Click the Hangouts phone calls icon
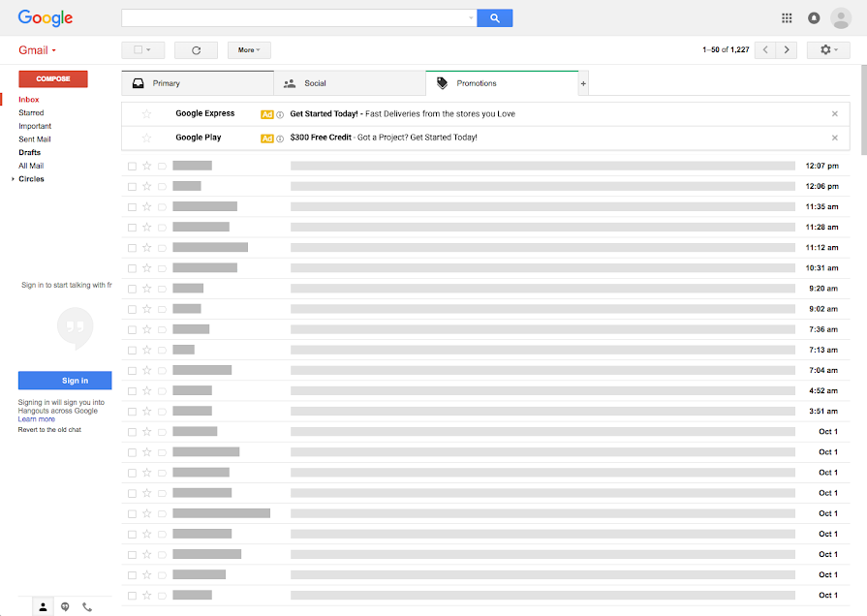Image resolution: width=867 pixels, height=616 pixels. point(87,606)
